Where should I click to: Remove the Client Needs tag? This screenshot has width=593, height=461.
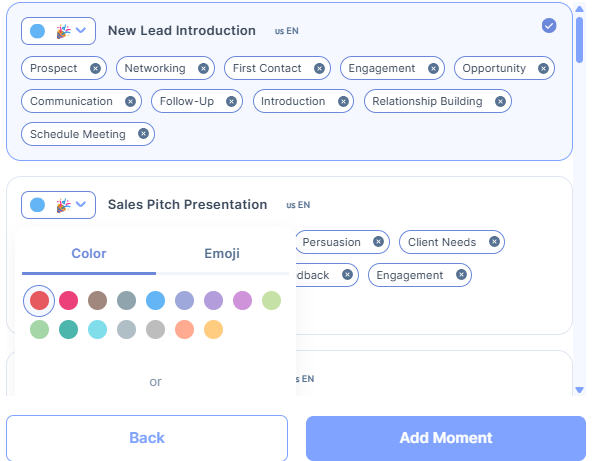[494, 242]
